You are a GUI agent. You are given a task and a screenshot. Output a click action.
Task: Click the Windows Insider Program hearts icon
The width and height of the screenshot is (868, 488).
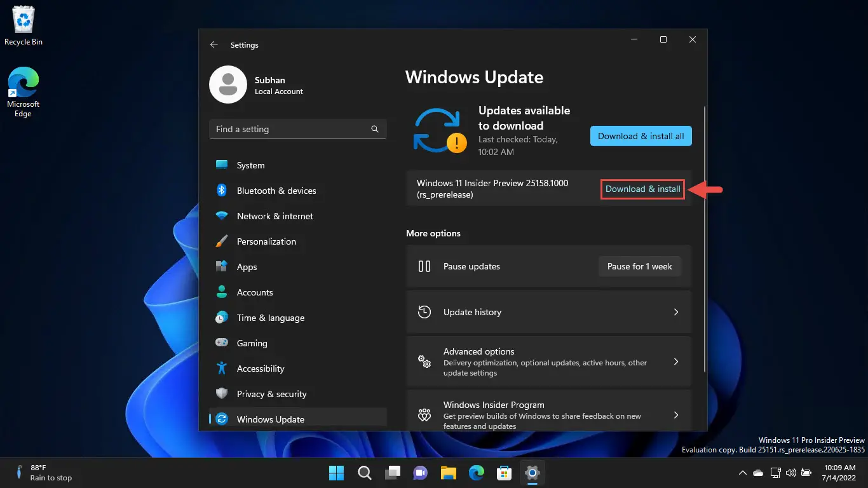[x=424, y=416]
